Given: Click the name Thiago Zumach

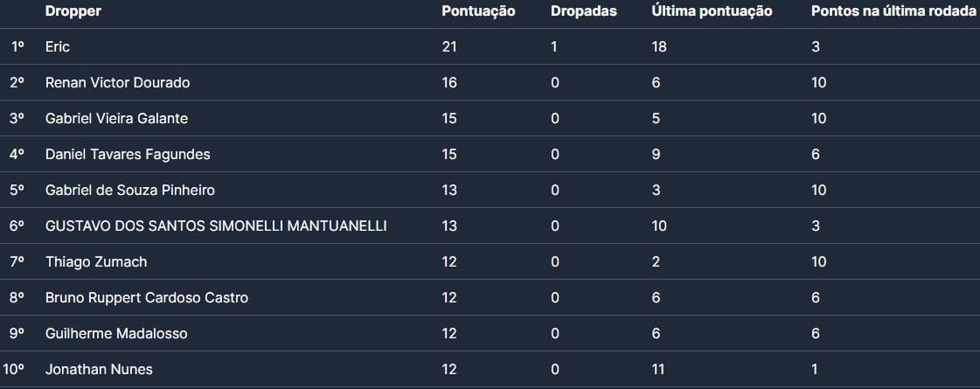Looking at the screenshot, I should point(96,261).
